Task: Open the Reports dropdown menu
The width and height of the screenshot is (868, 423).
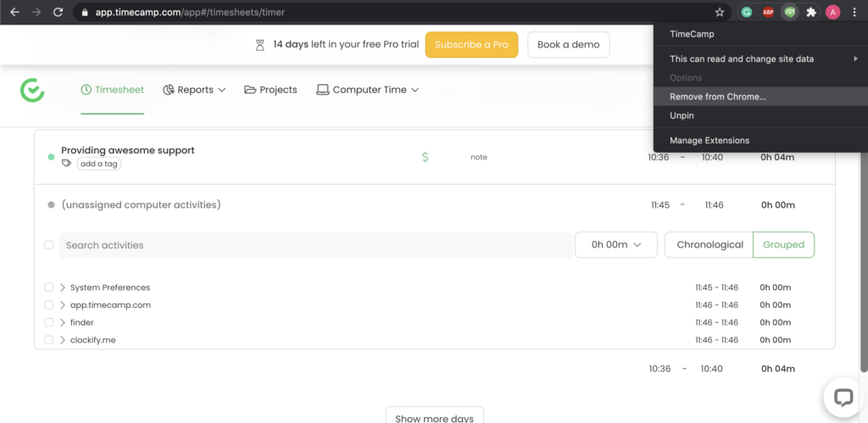Action: click(x=194, y=90)
